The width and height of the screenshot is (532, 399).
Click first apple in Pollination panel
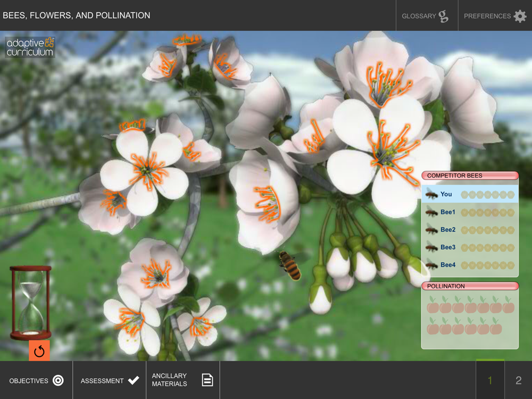coord(433,305)
